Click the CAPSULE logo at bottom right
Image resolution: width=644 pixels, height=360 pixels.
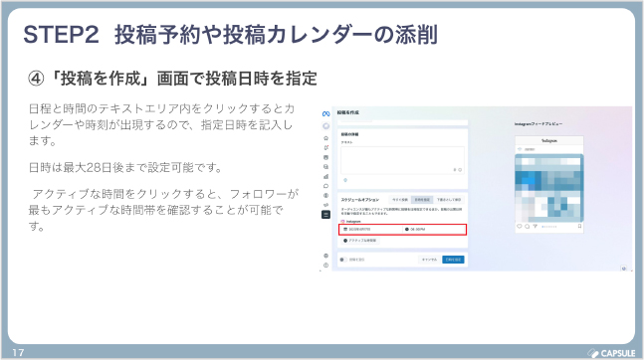(x=611, y=353)
